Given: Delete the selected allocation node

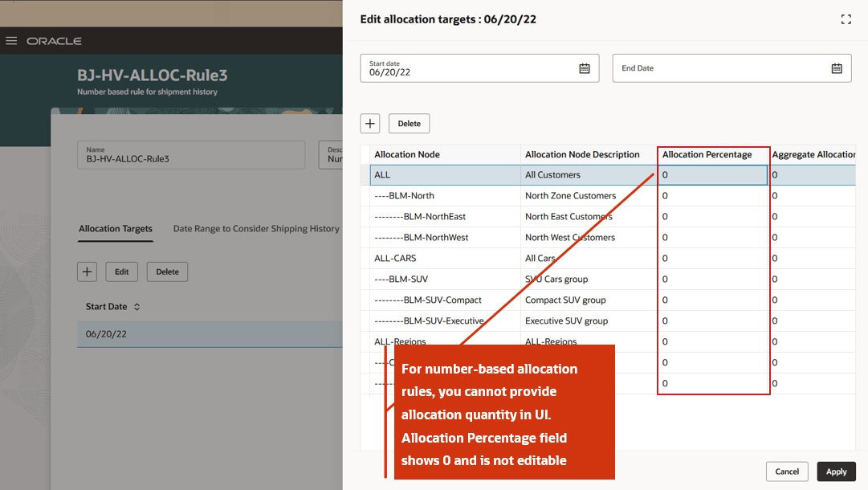Looking at the screenshot, I should (x=409, y=123).
